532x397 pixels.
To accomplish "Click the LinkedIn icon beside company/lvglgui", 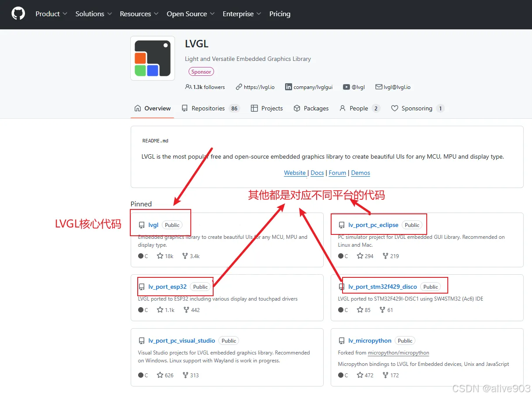I will [289, 87].
